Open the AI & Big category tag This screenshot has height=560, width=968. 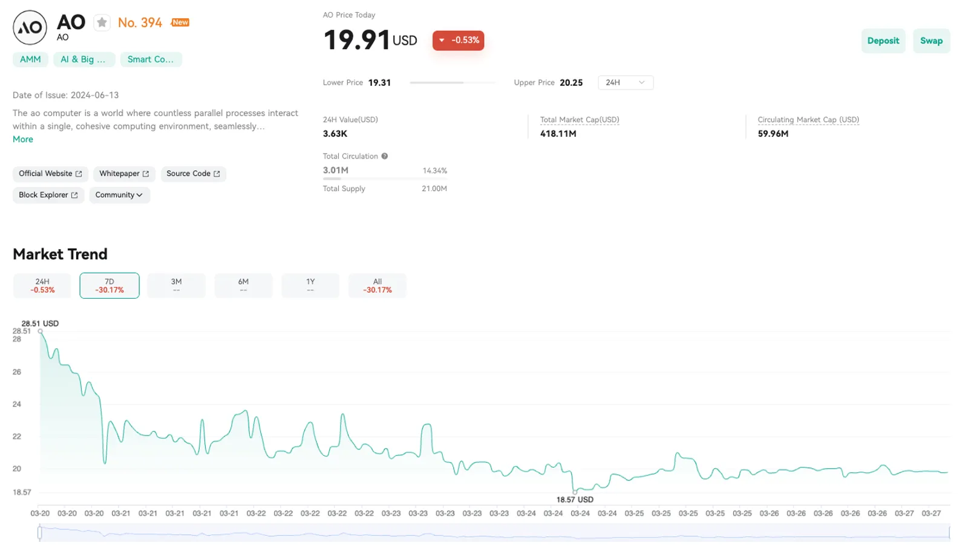83,59
